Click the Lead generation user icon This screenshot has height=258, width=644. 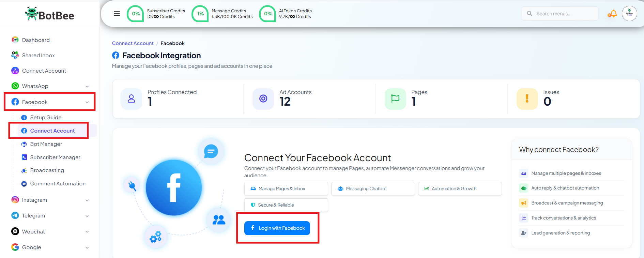click(523, 233)
